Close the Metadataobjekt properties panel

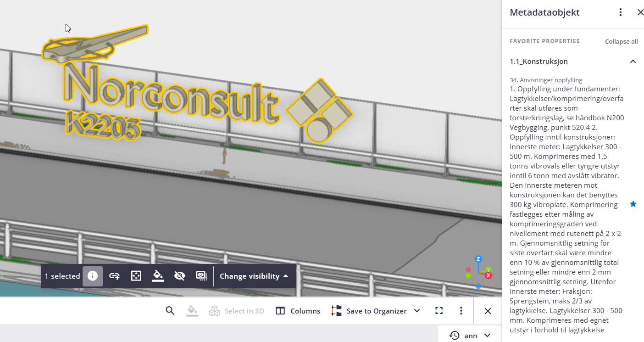pyautogui.click(x=640, y=12)
